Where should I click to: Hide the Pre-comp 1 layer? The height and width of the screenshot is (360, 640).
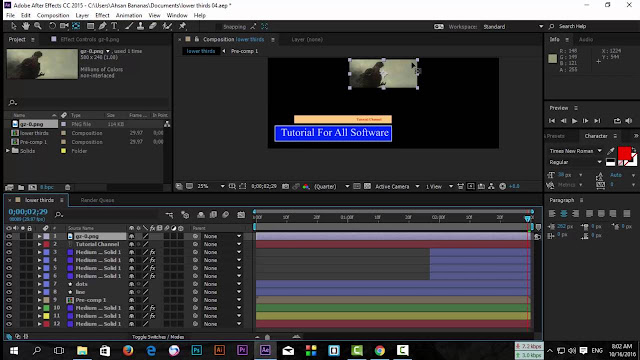pos(9,300)
